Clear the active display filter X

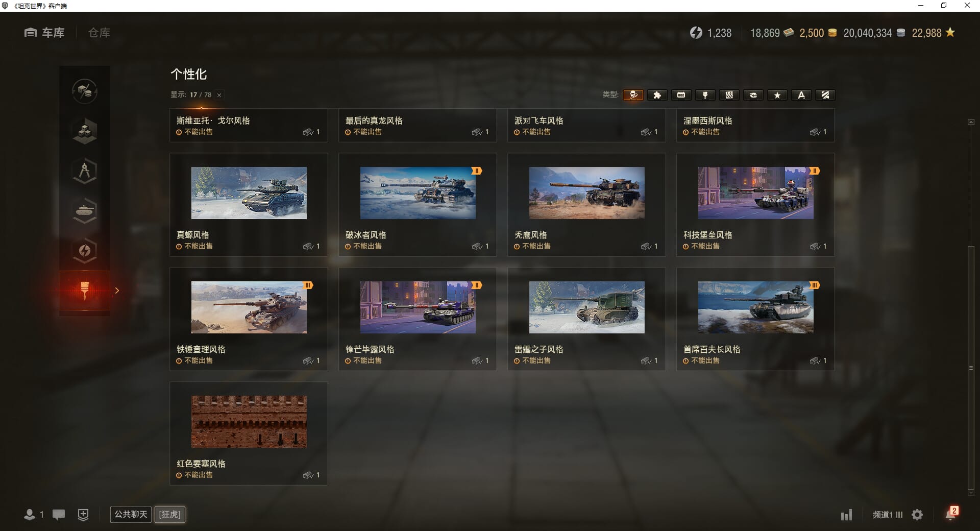pos(219,95)
